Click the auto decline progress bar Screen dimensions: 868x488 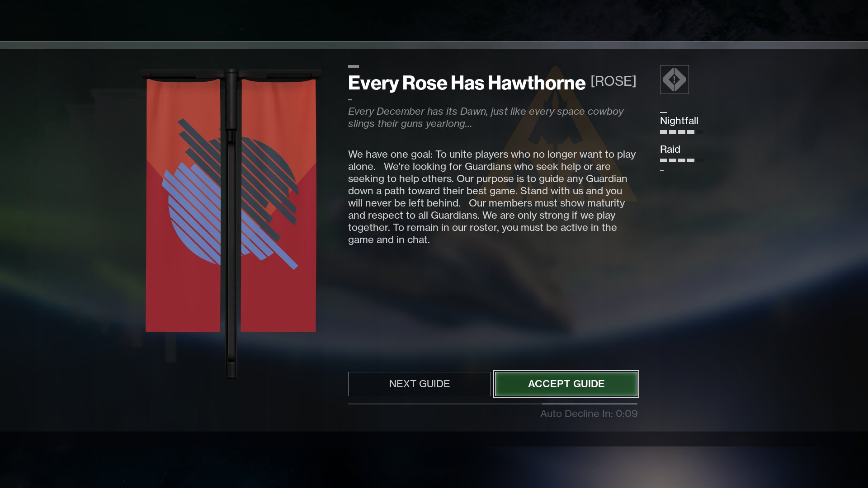[x=493, y=404]
